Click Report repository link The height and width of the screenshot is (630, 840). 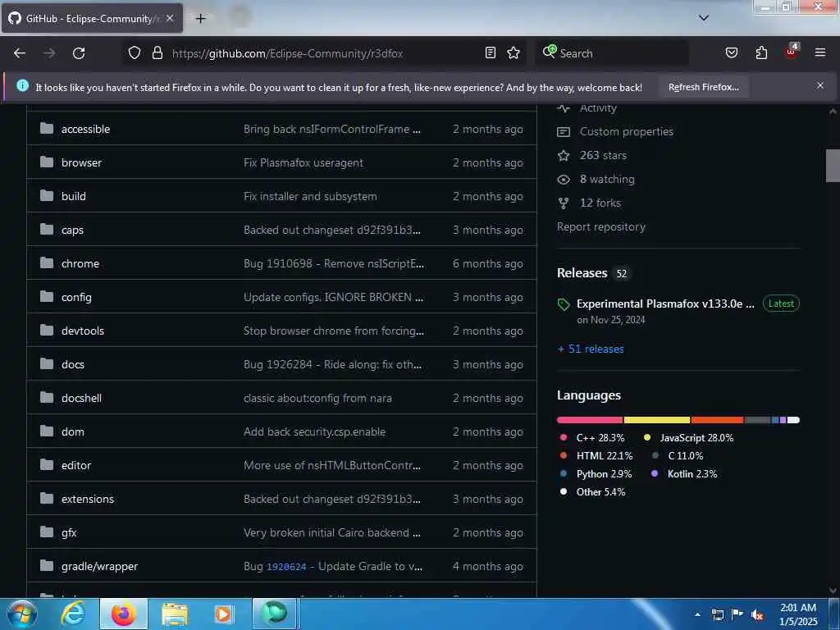[x=601, y=226]
